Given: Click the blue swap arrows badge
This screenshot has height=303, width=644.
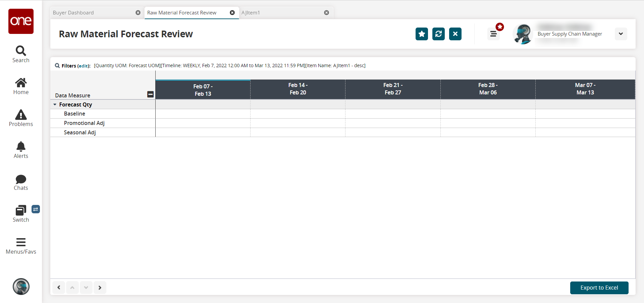Looking at the screenshot, I should (x=36, y=209).
